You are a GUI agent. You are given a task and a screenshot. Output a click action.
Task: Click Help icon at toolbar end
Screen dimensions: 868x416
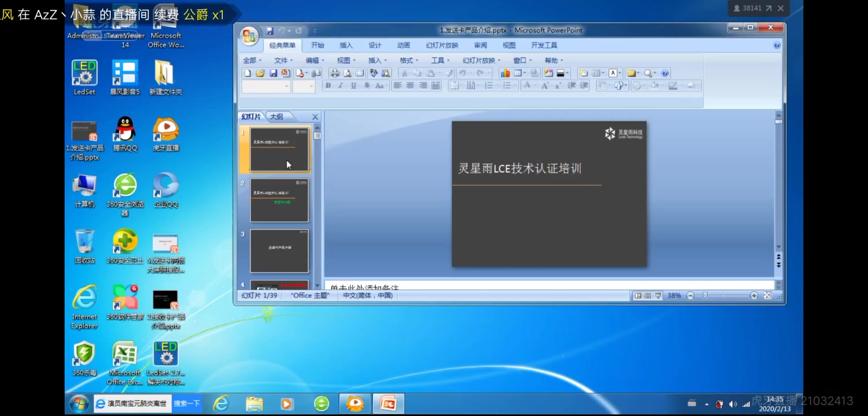pos(665,73)
